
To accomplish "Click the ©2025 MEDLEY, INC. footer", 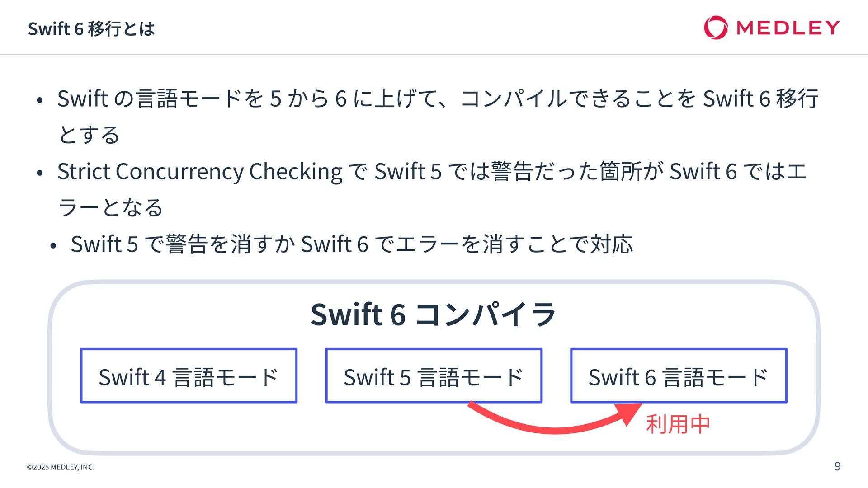I will coord(61,467).
